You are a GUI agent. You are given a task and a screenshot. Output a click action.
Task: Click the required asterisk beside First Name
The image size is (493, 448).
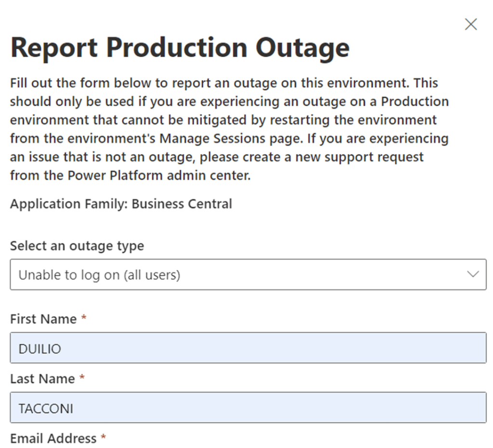coord(84,319)
